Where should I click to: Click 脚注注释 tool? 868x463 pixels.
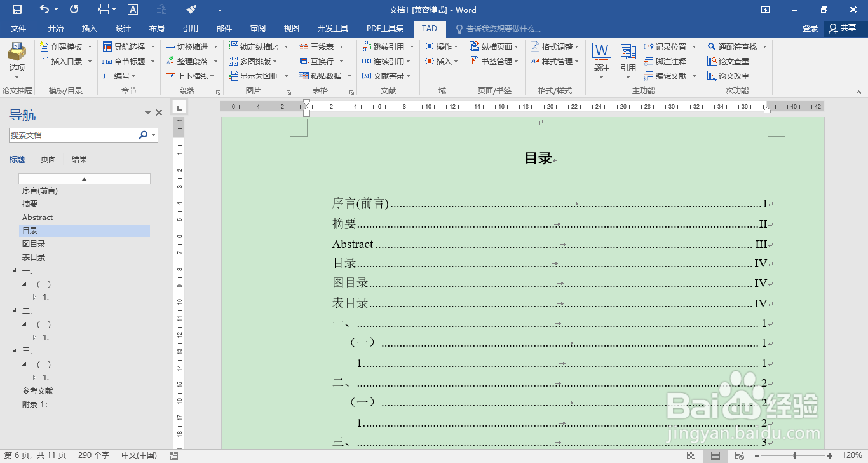click(x=666, y=62)
